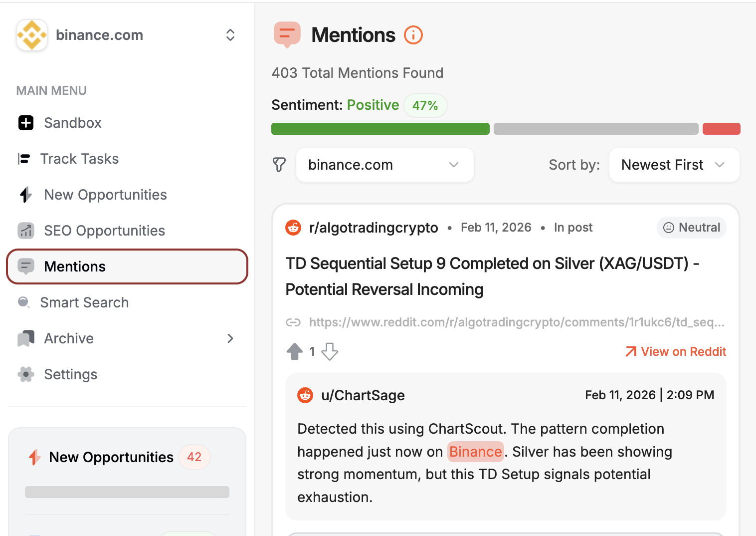756x536 pixels.
Task: Open the reddit.com post URL link
Action: (x=517, y=322)
